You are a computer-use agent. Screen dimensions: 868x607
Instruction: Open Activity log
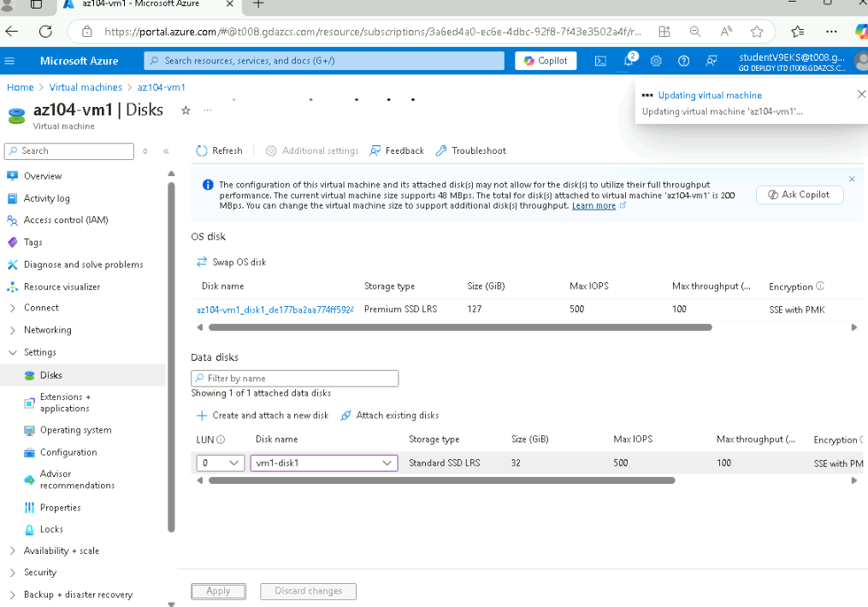click(46, 198)
